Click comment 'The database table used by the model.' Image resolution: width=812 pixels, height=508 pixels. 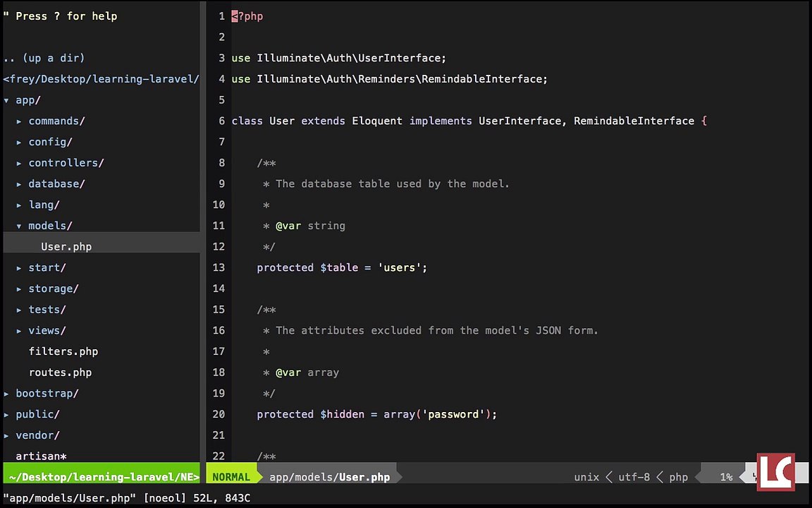coord(393,183)
